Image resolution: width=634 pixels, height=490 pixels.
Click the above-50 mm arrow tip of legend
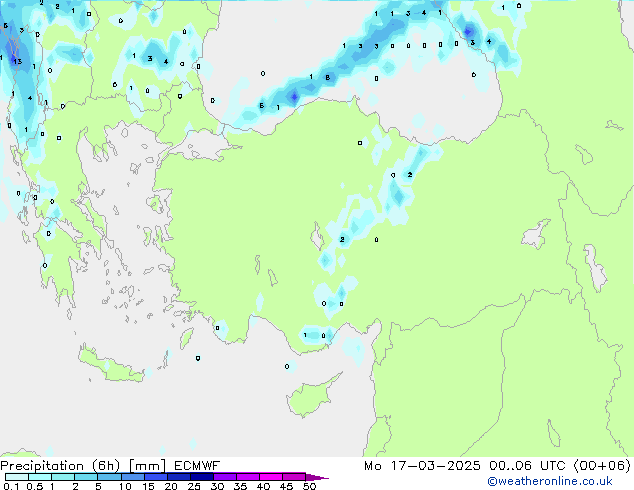click(x=317, y=477)
